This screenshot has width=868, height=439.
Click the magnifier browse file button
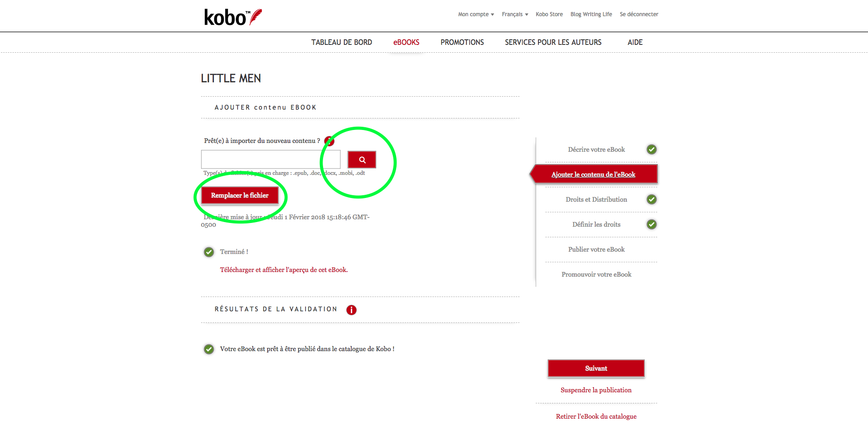tap(361, 160)
